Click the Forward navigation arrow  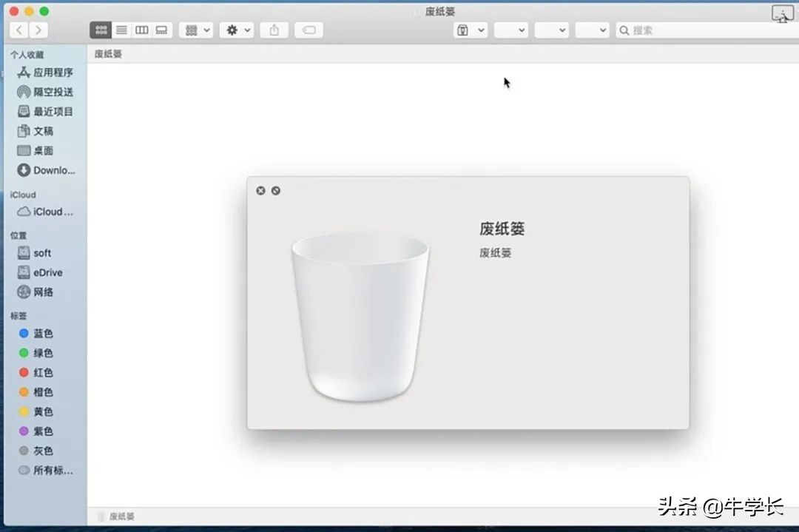pos(38,30)
